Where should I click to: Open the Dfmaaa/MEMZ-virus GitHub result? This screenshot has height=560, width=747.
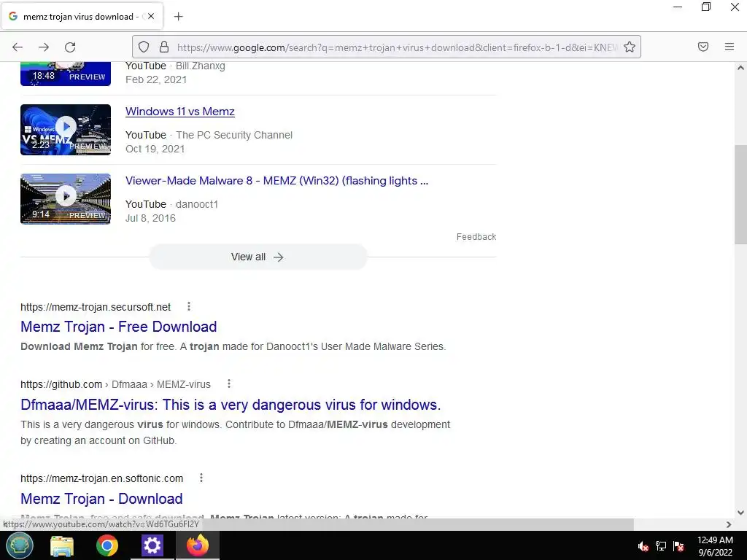[231, 405]
